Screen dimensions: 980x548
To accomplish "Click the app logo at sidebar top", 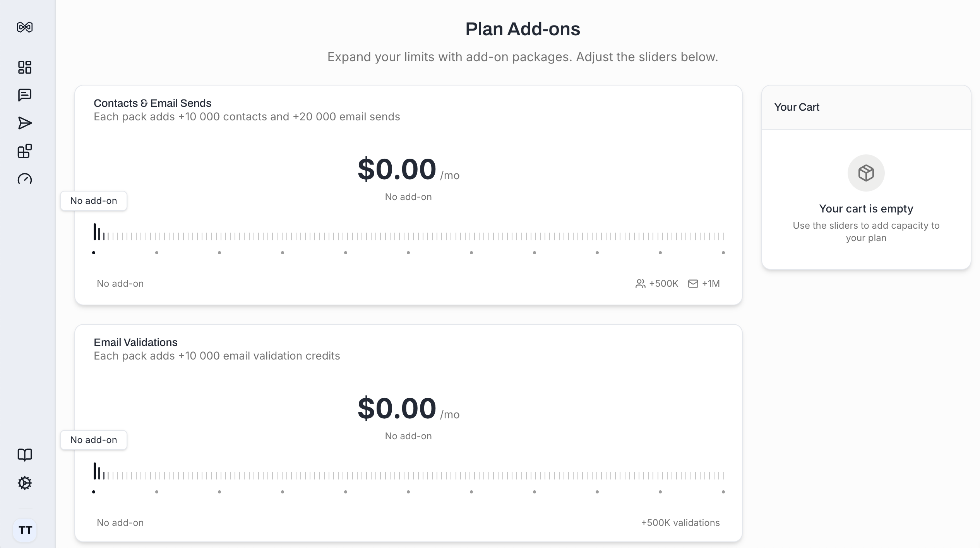I will [x=25, y=27].
